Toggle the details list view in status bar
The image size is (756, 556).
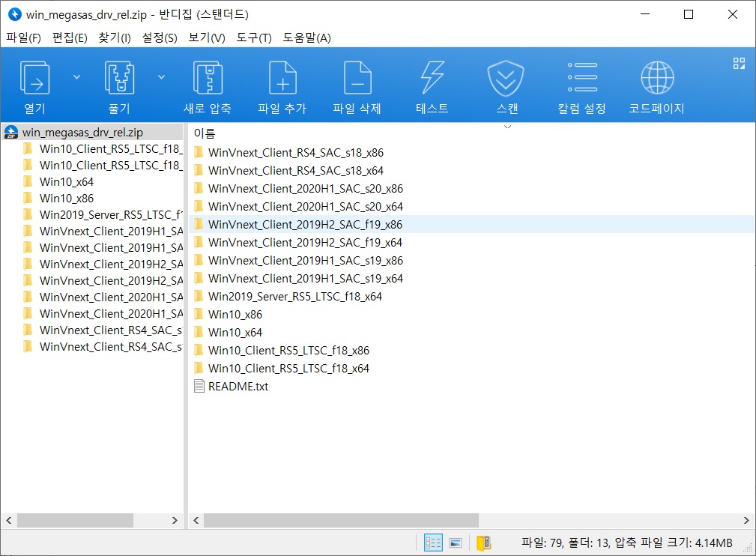(433, 543)
